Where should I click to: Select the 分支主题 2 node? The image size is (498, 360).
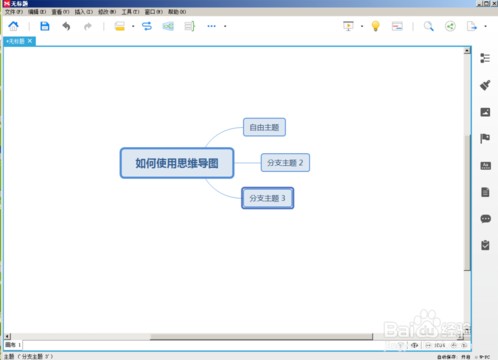pyautogui.click(x=285, y=163)
